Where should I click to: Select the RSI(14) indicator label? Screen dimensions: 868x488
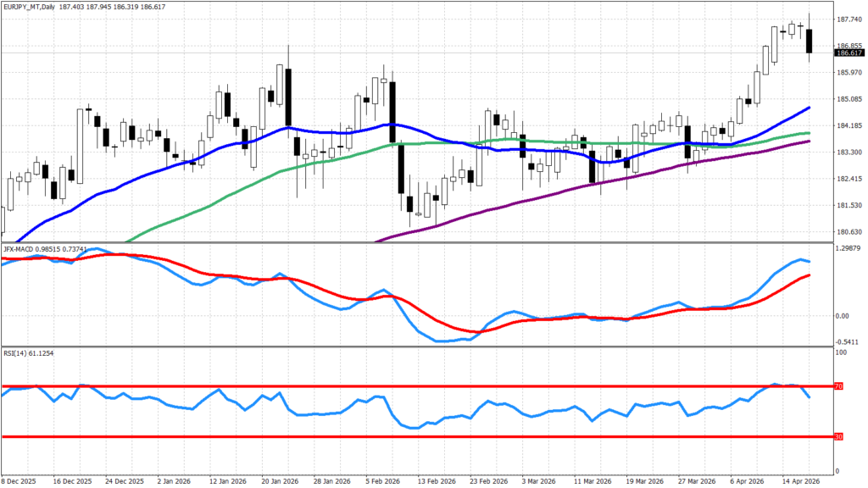pyautogui.click(x=15, y=351)
